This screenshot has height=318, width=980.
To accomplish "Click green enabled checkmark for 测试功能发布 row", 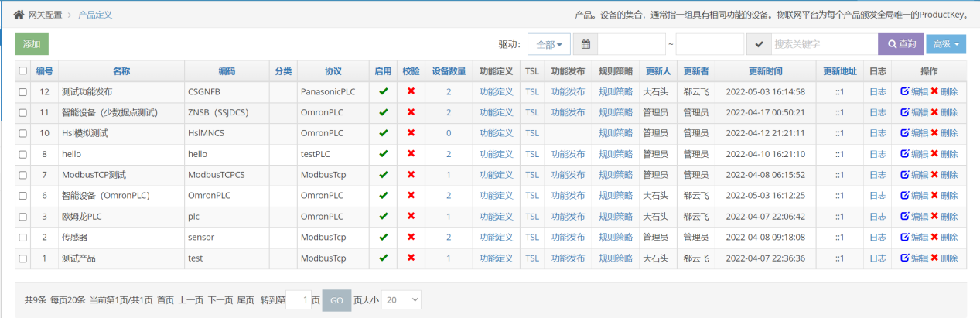I will tap(383, 91).
